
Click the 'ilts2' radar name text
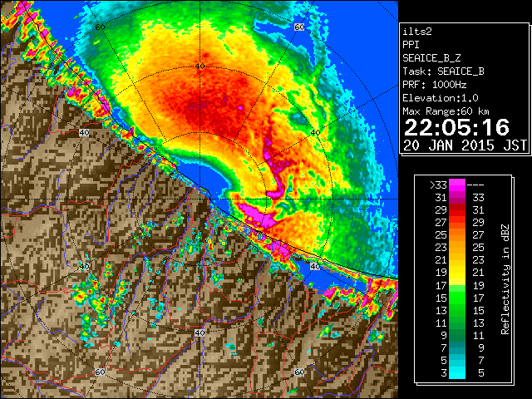point(417,32)
